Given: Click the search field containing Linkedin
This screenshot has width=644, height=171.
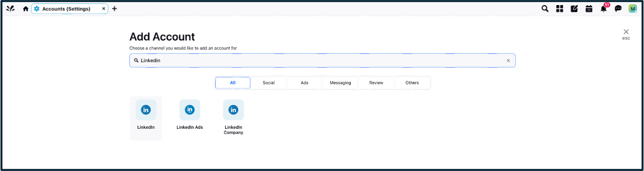Looking at the screenshot, I should (322, 61).
